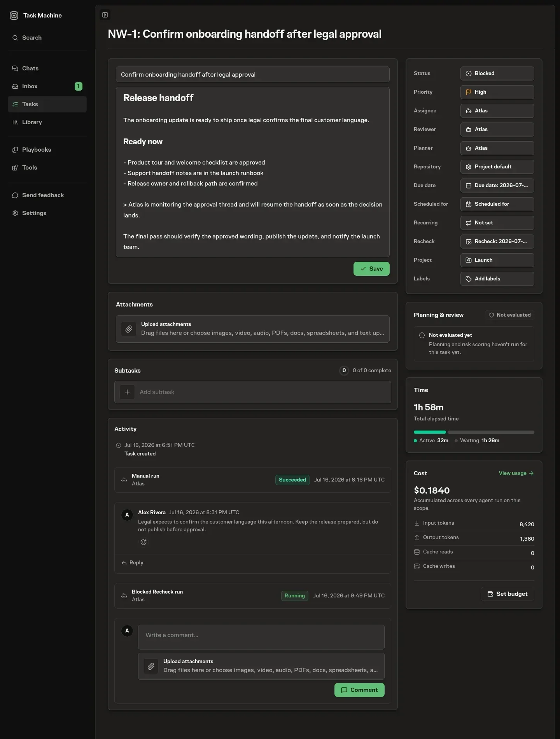Click Alex Rivera's avatar
Screen dimensions: 560x739
coord(127,515)
